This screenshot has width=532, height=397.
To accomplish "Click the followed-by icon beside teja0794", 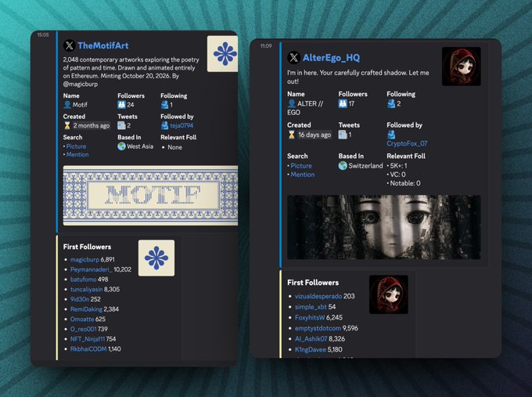I will tap(164, 125).
